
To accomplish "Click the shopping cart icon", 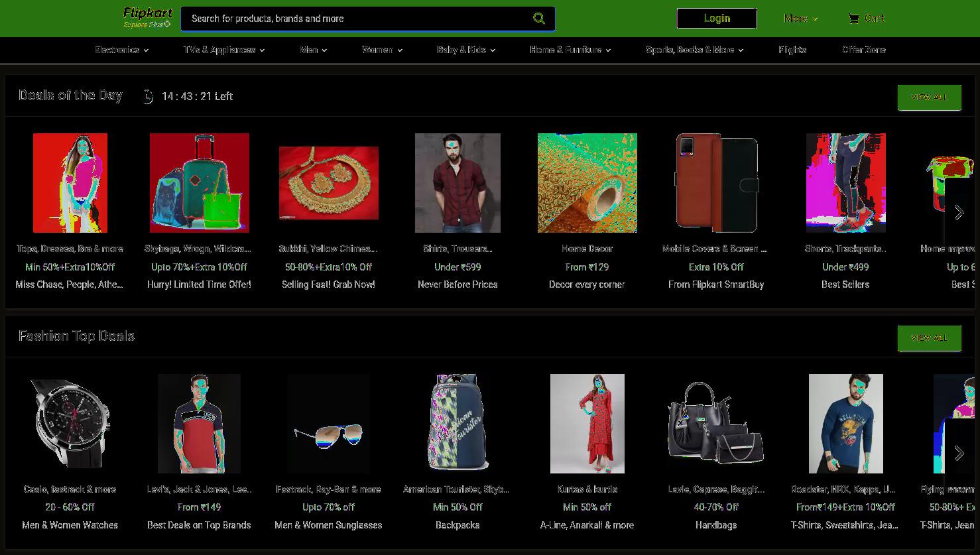I will (x=853, y=19).
